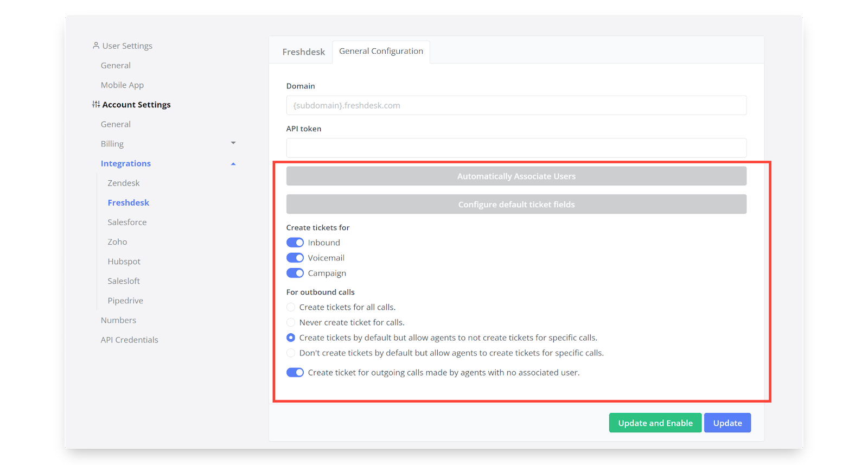
Task: Open the Freshdesk integration in sidebar
Action: pos(129,202)
